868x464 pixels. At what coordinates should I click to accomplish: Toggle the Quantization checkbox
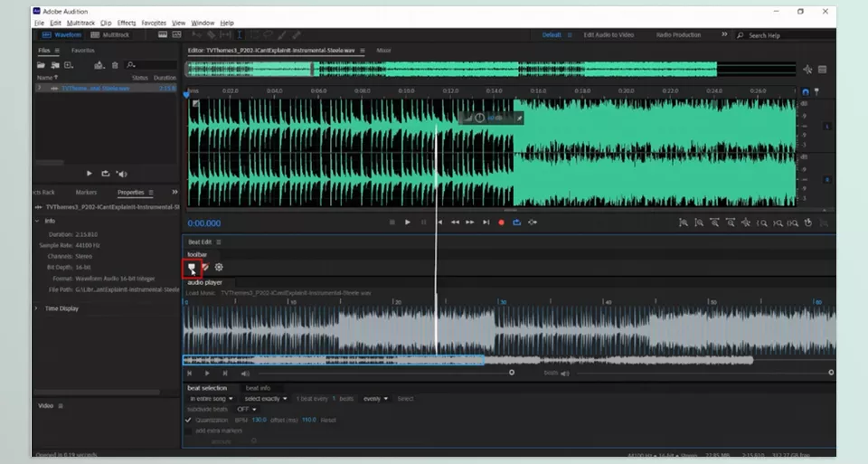[189, 421]
